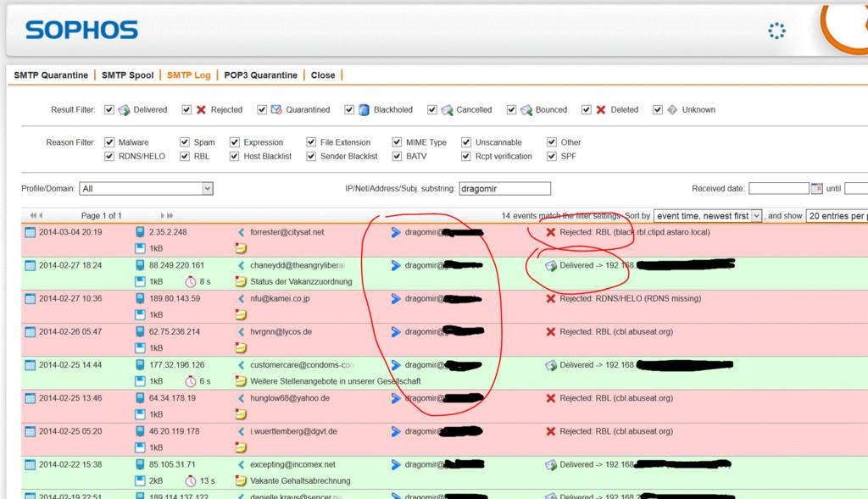
Task: Toggle the RBL reason checkbox
Action: tap(185, 157)
